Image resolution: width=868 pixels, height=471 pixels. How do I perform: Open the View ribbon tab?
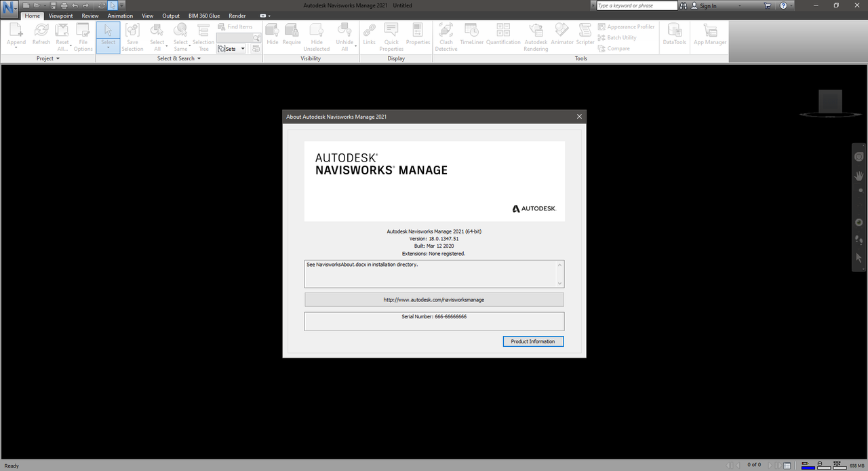(147, 16)
